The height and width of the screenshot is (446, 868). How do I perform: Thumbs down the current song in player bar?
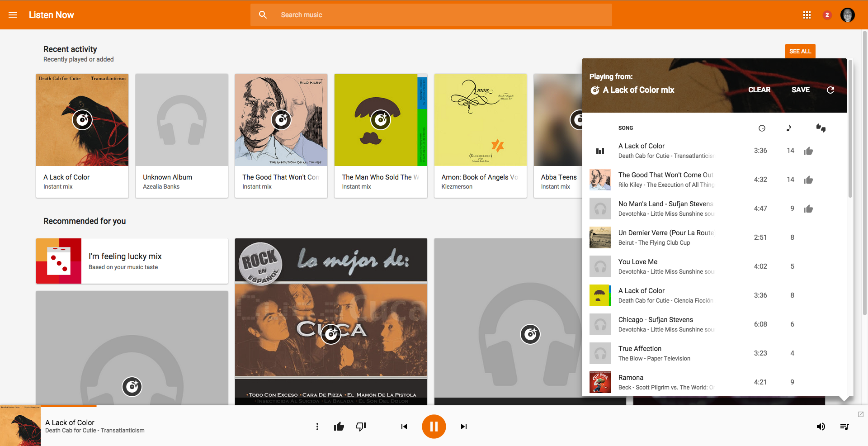click(x=361, y=427)
